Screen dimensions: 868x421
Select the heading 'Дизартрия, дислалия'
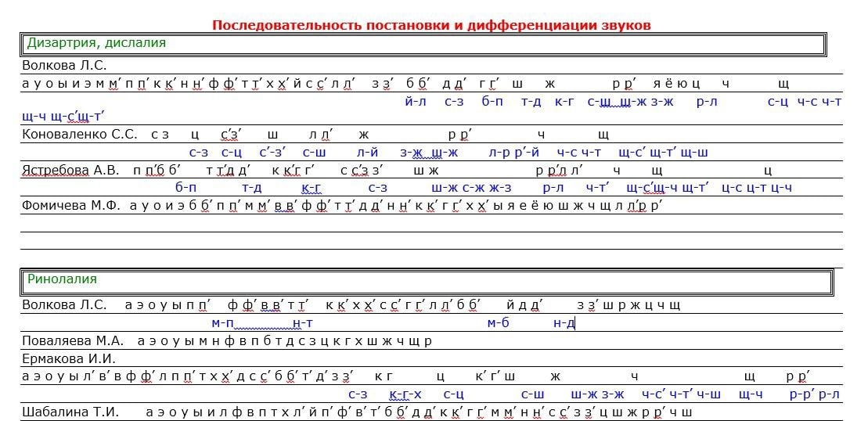pos(97,43)
